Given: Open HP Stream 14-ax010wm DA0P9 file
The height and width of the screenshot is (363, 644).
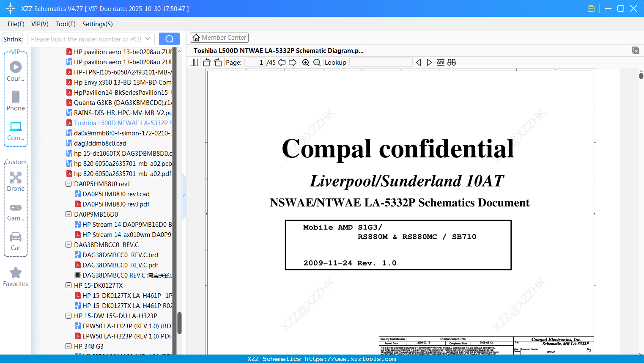Looking at the screenshot, I should click(123, 235).
